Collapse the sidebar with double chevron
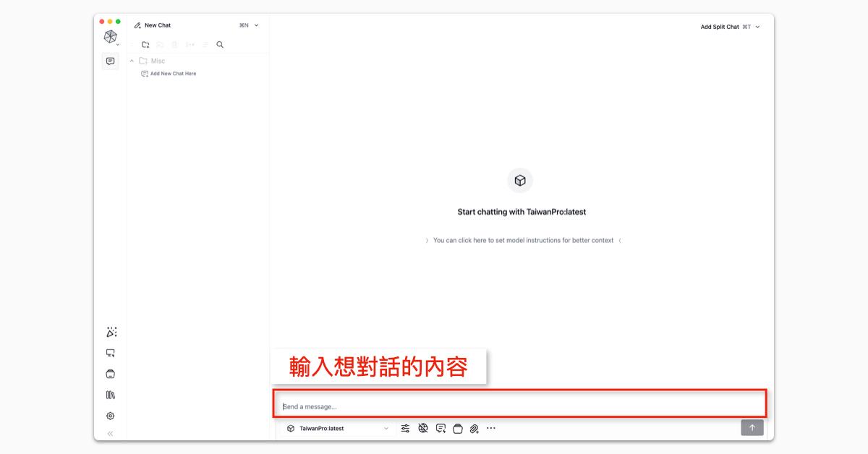868x454 pixels. click(x=111, y=434)
